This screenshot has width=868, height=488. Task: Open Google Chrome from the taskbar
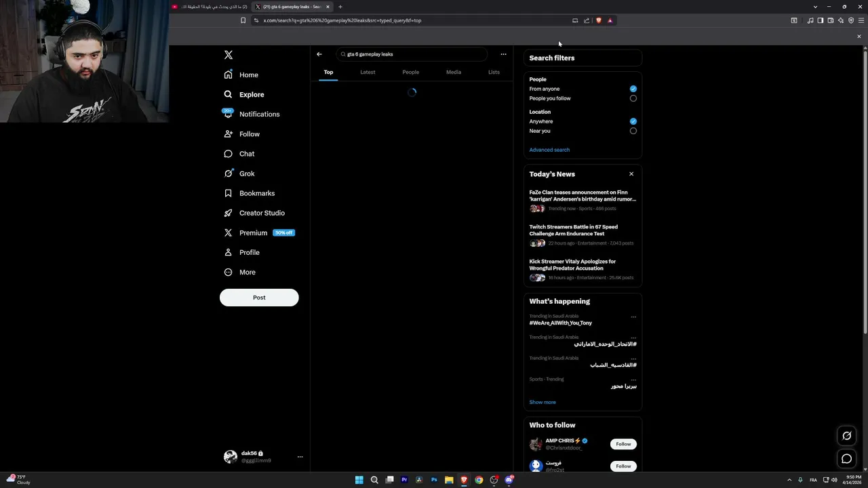(x=479, y=480)
